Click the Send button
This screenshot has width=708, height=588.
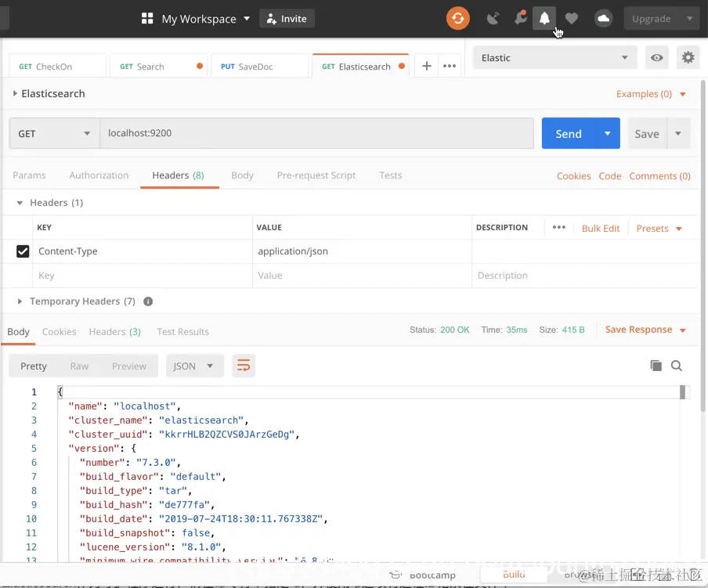tap(569, 134)
